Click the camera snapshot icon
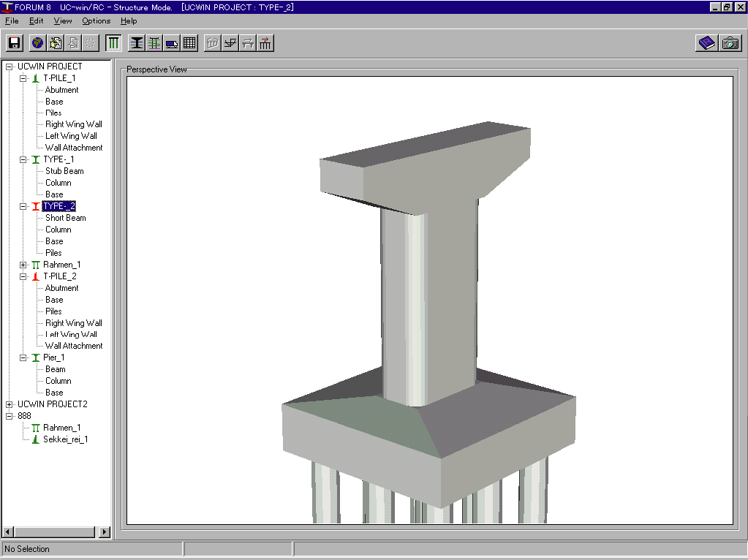 [x=730, y=43]
